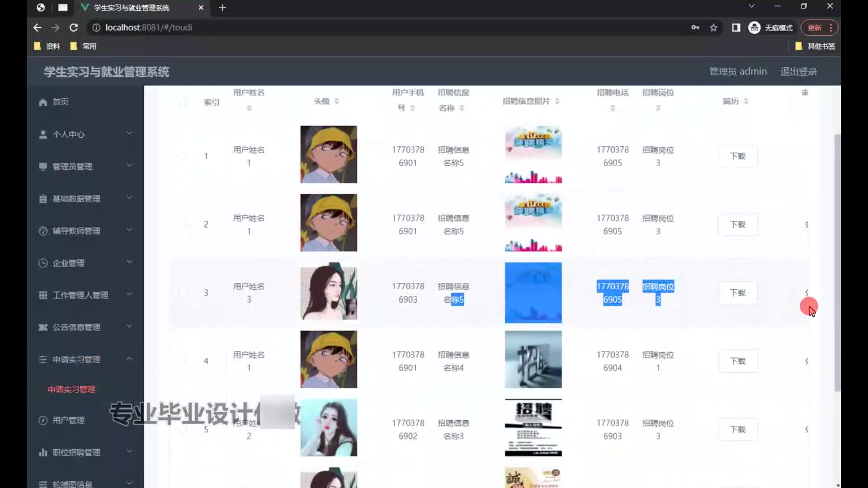Screen dimensions: 868x488
Task: Open the 申请实习管理 submenu item in red
Action: coord(71,389)
